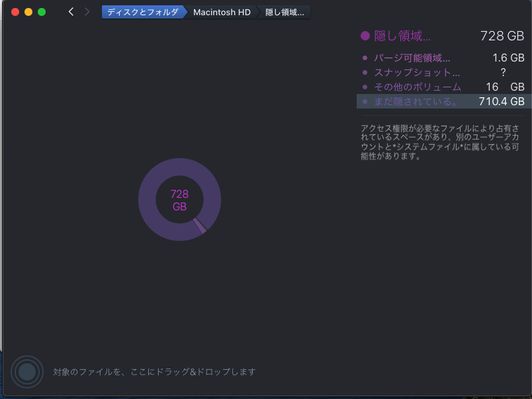Viewport: 532px width, 399px height.
Task: Click the purple dot beside the 隠し領域 header
Action: click(365, 36)
